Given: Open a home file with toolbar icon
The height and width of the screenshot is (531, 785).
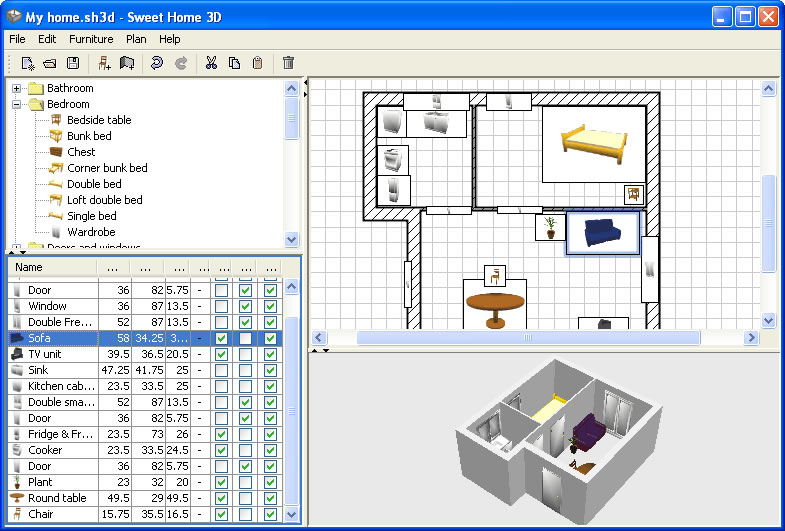Looking at the screenshot, I should click(50, 63).
